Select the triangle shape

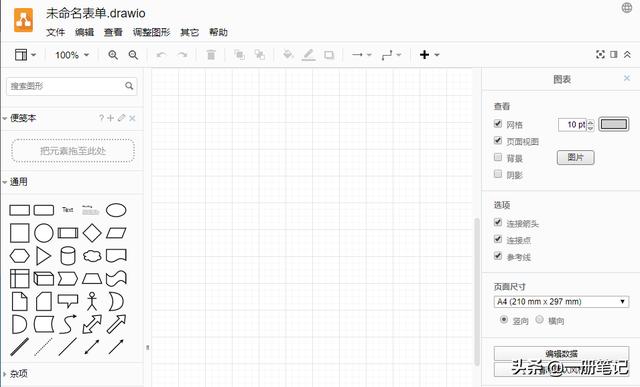43,256
